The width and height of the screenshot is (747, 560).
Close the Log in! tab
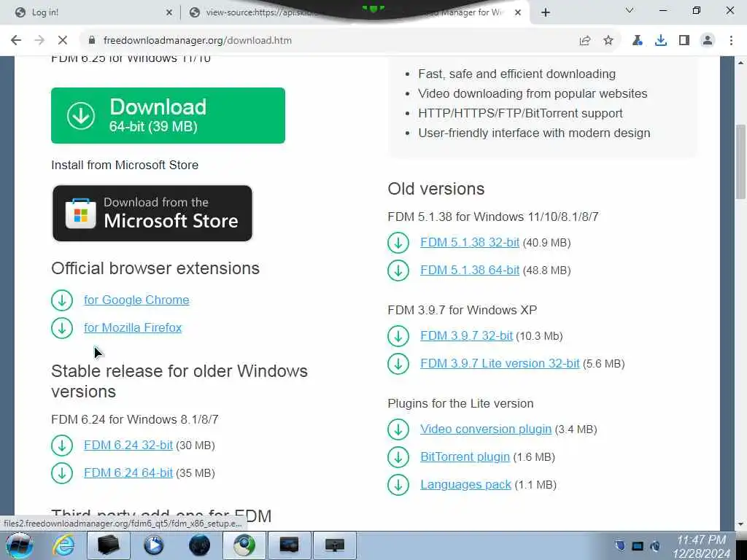click(169, 12)
